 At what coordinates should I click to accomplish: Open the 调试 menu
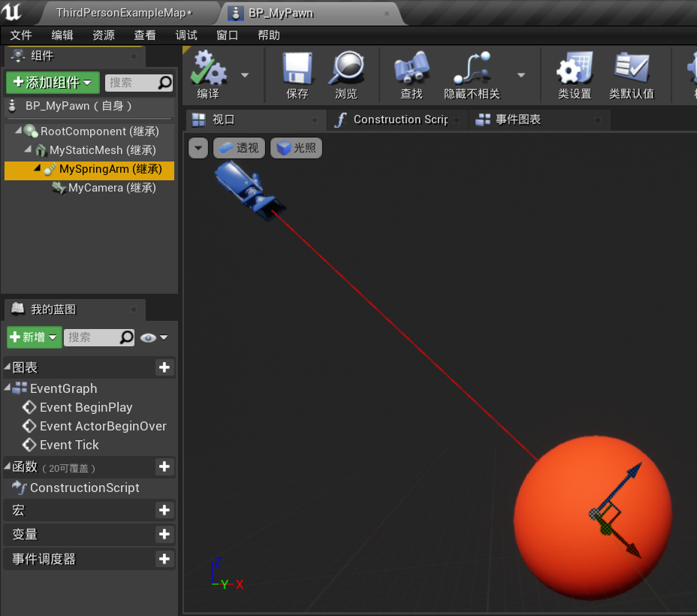pyautogui.click(x=186, y=35)
